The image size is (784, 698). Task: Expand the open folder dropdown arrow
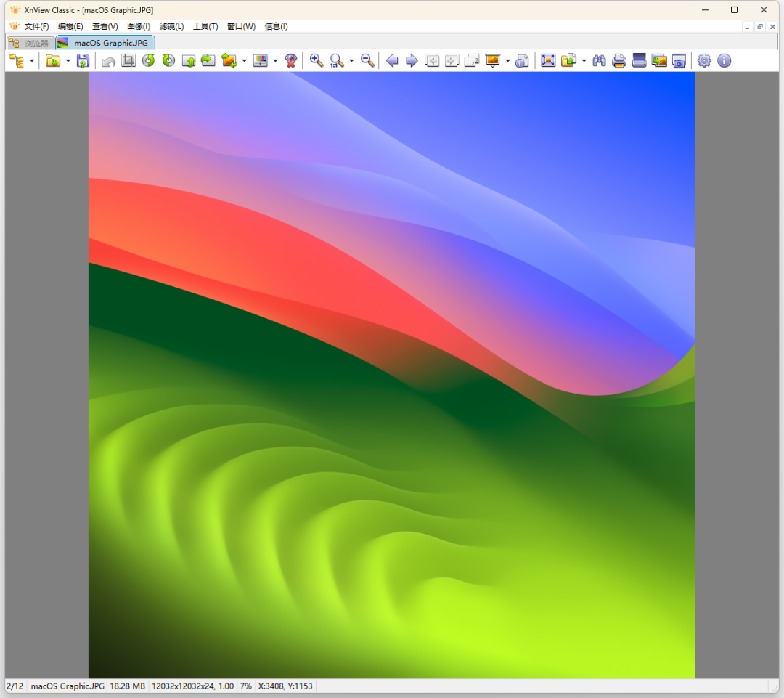[x=68, y=61]
